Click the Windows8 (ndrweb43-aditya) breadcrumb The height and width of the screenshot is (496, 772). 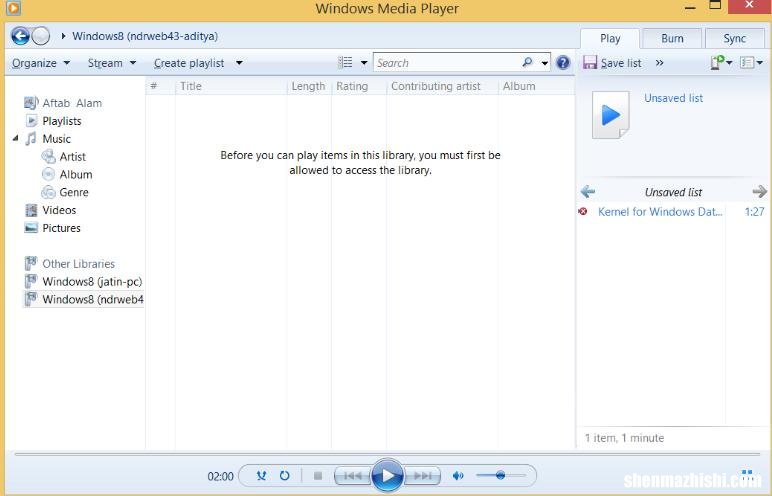click(145, 36)
